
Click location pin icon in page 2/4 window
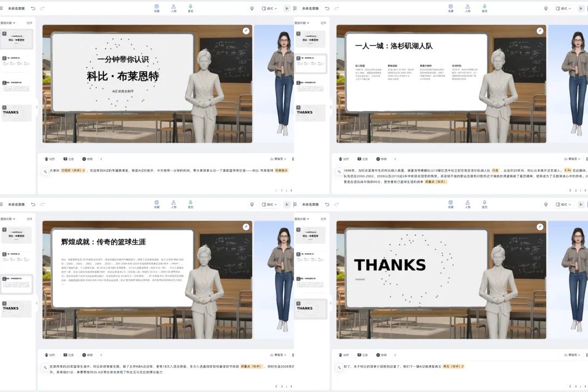546,8
